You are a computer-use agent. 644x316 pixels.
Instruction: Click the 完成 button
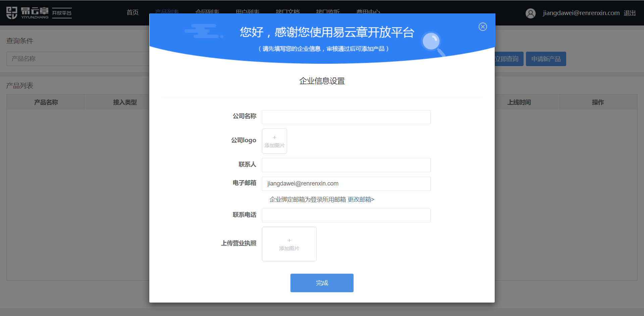[x=322, y=283]
